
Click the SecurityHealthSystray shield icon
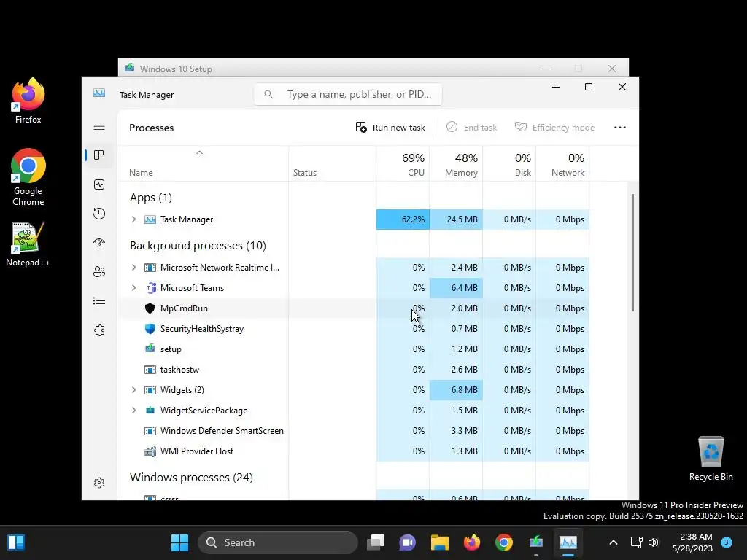(150, 329)
